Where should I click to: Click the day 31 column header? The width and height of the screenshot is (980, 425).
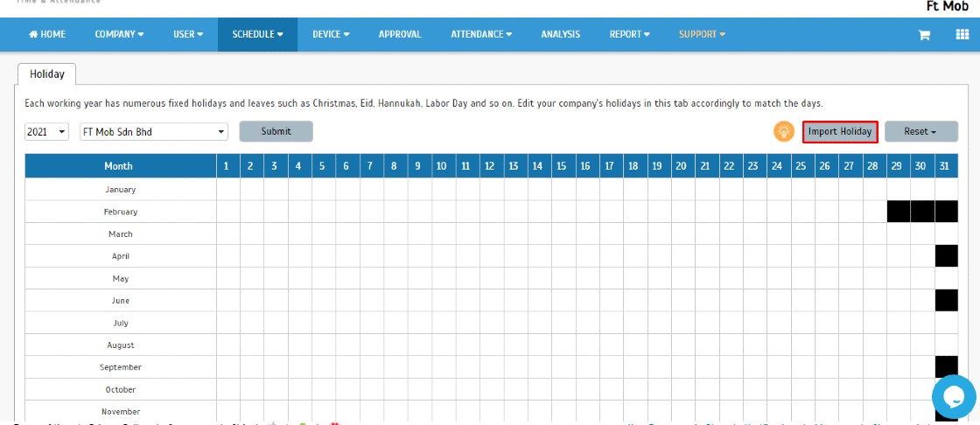(x=946, y=165)
